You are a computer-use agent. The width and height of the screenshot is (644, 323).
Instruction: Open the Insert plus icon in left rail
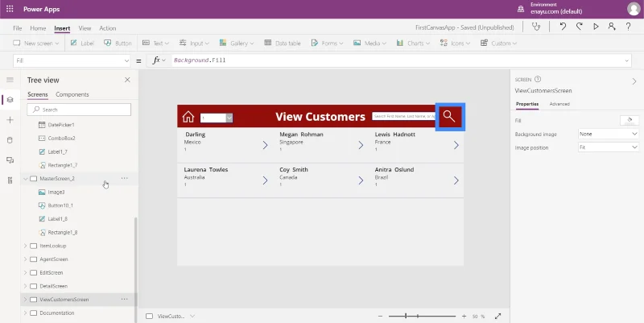click(x=10, y=120)
